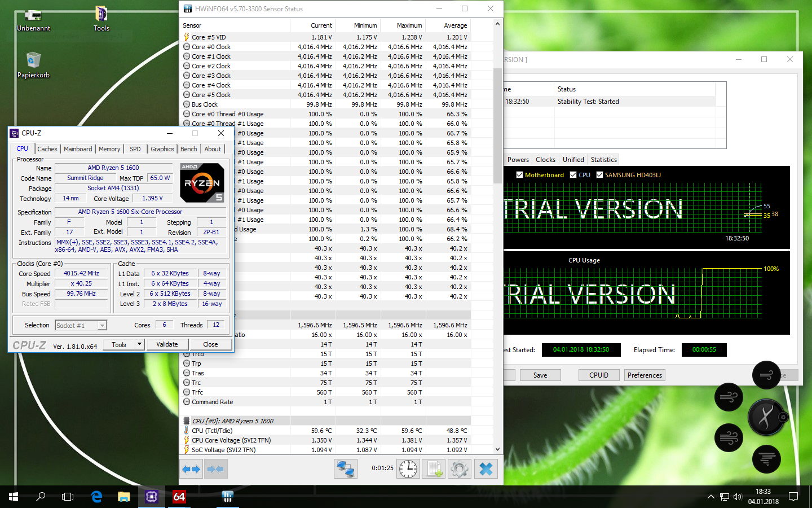Click the CPU-Z Tools button
The height and width of the screenshot is (508, 812).
pyautogui.click(x=119, y=344)
